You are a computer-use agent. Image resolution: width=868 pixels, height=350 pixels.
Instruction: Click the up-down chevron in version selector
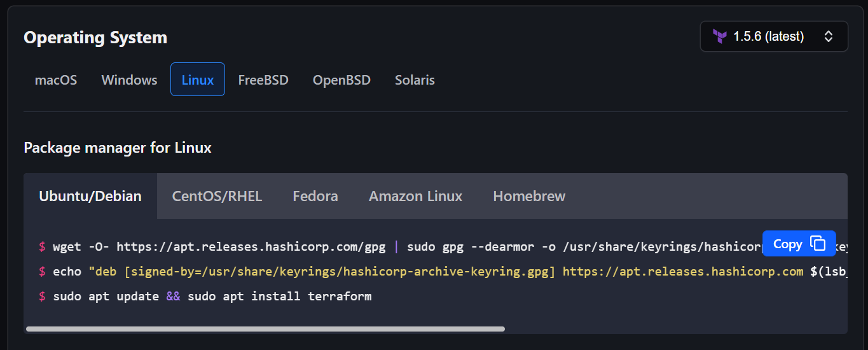[x=829, y=36]
